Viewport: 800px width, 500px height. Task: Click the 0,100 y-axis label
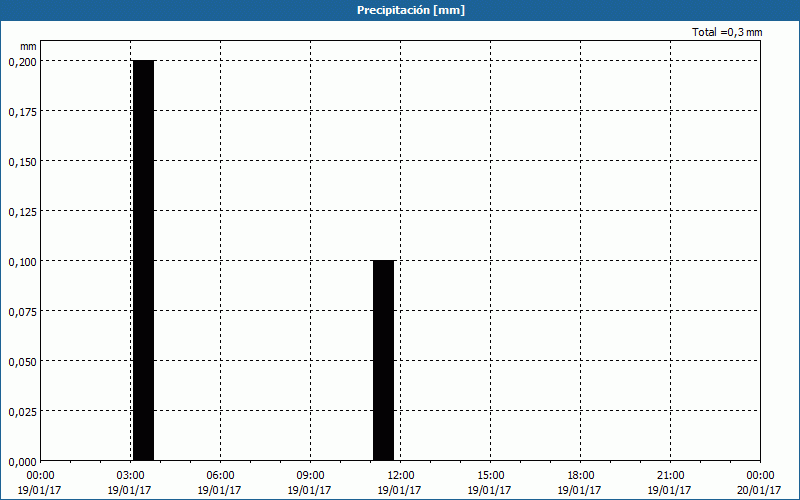(22, 261)
